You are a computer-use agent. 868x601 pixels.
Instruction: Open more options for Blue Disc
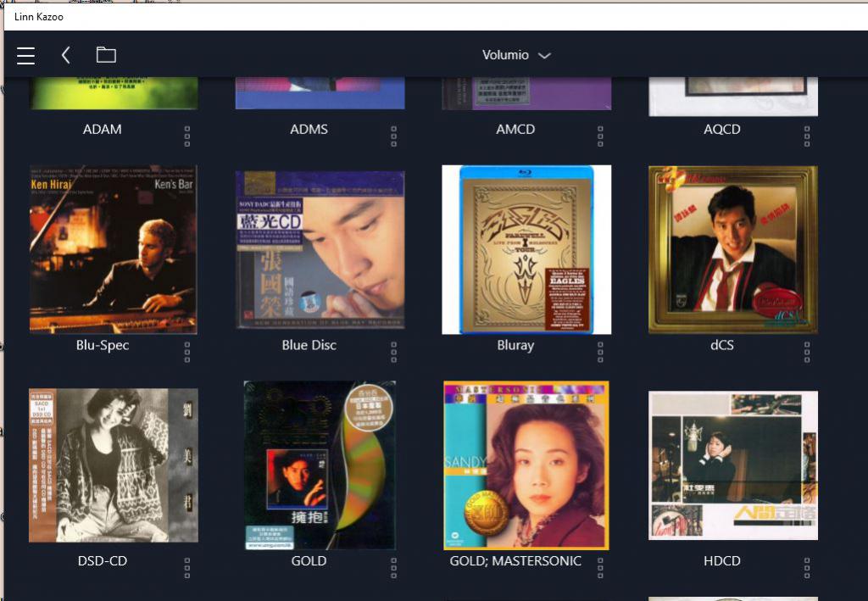394,352
